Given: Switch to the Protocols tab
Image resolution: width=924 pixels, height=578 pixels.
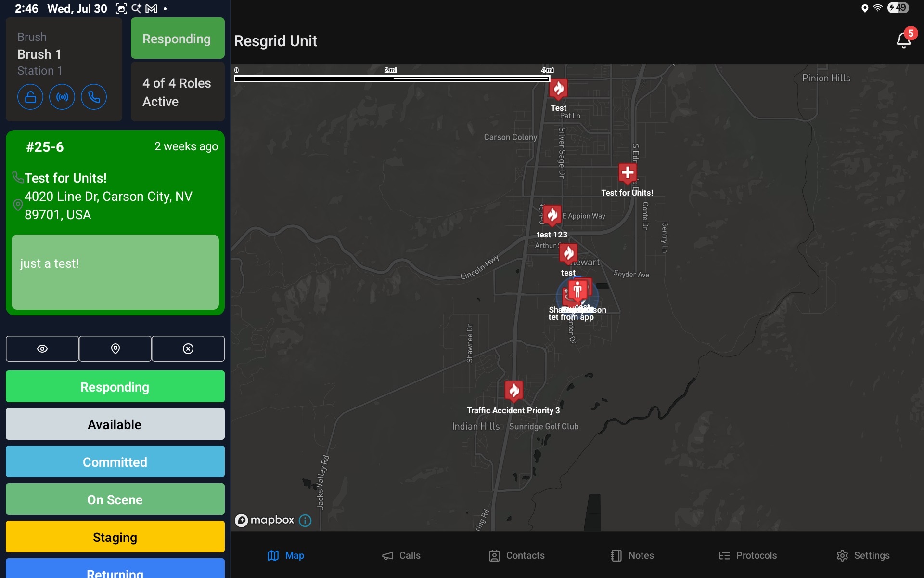Looking at the screenshot, I should click(x=748, y=555).
